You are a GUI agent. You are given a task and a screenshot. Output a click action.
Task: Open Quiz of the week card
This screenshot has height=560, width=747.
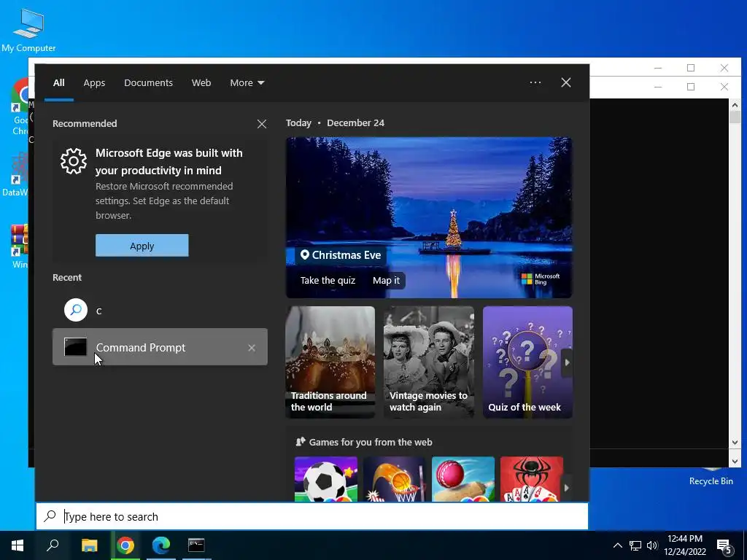pos(527,362)
